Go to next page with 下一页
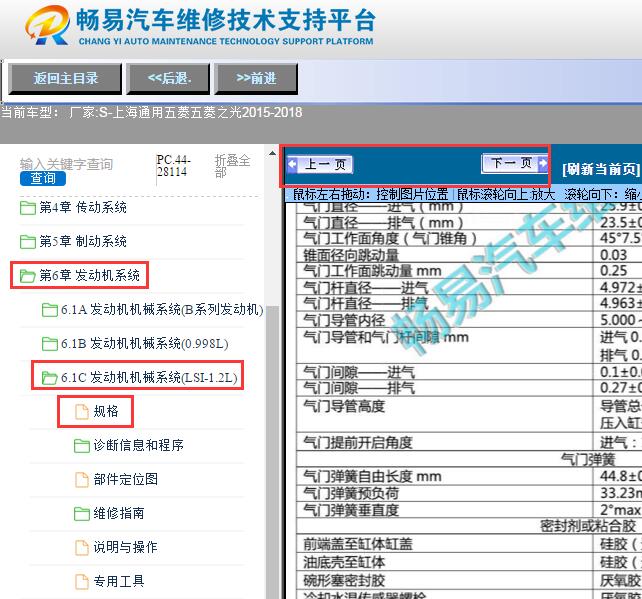642x599 pixels. pos(515,163)
